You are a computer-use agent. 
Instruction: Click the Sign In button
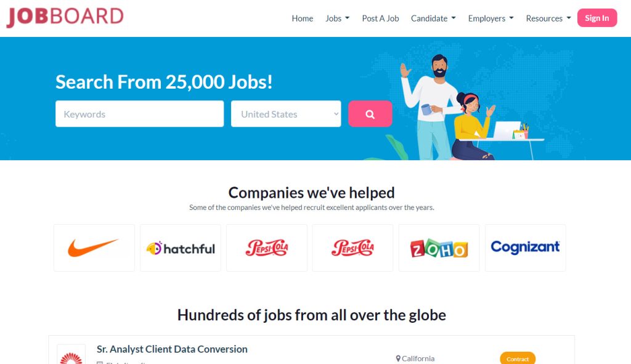coord(596,18)
